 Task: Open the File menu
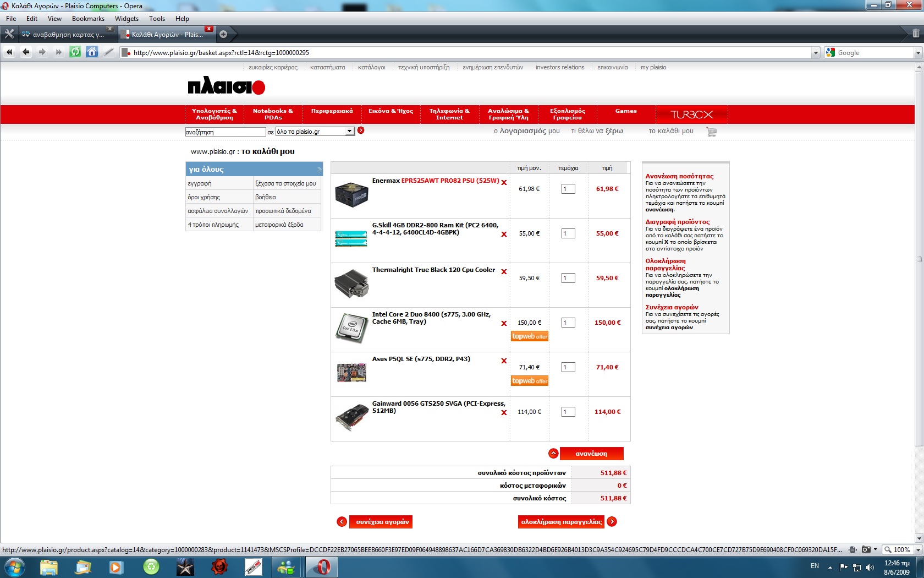[11, 19]
